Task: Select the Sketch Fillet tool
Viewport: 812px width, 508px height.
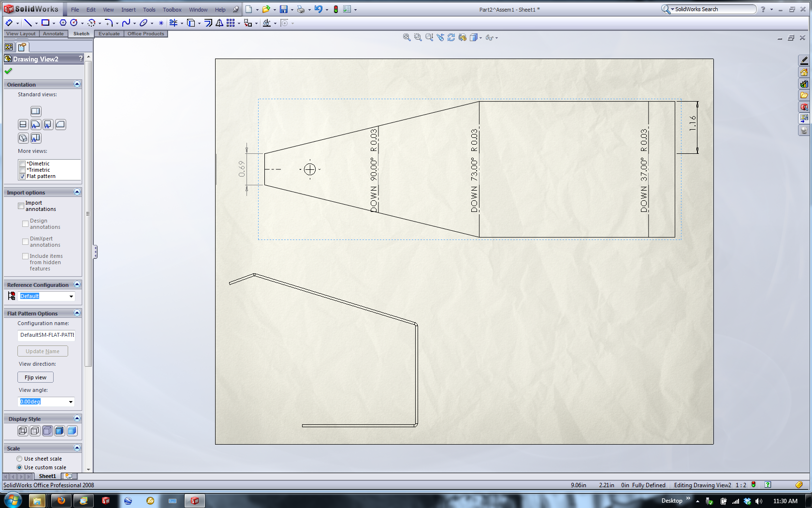Action: 109,23
